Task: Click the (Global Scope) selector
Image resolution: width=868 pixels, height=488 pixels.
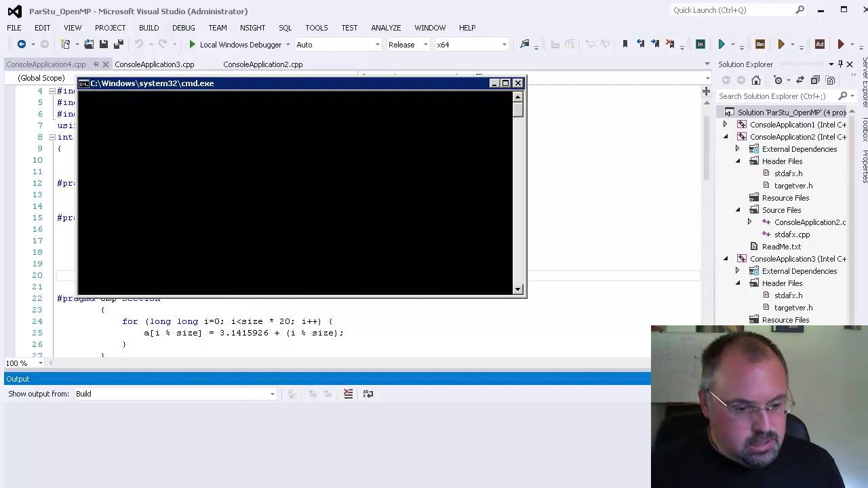Action: point(41,78)
